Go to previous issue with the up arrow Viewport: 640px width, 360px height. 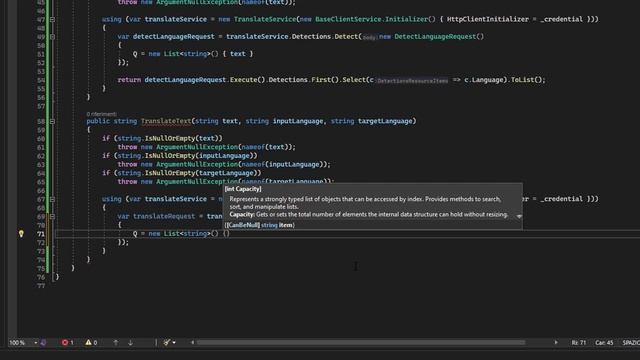coord(116,342)
